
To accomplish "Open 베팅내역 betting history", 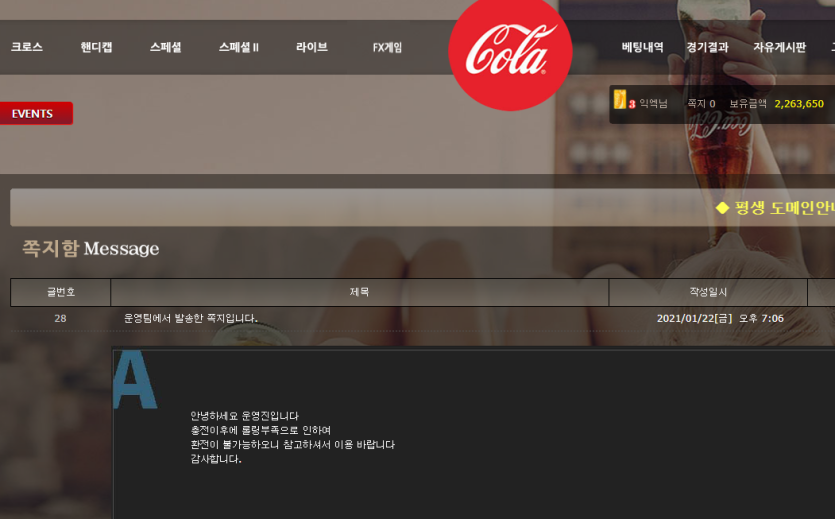I will click(x=642, y=47).
